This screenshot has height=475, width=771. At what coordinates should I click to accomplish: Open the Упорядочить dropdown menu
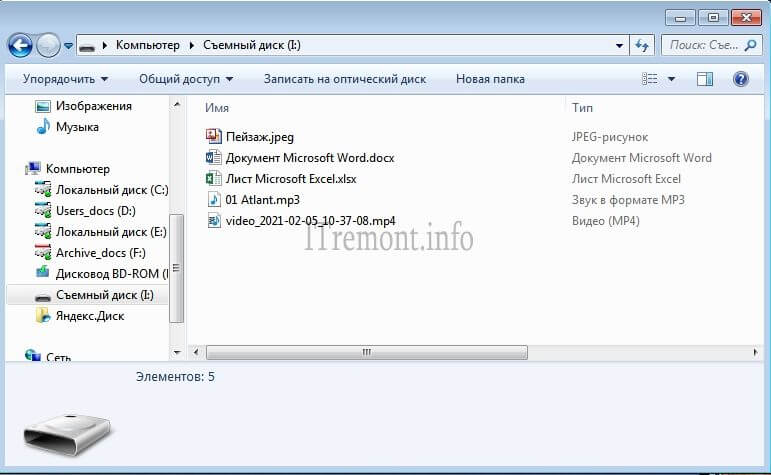65,78
